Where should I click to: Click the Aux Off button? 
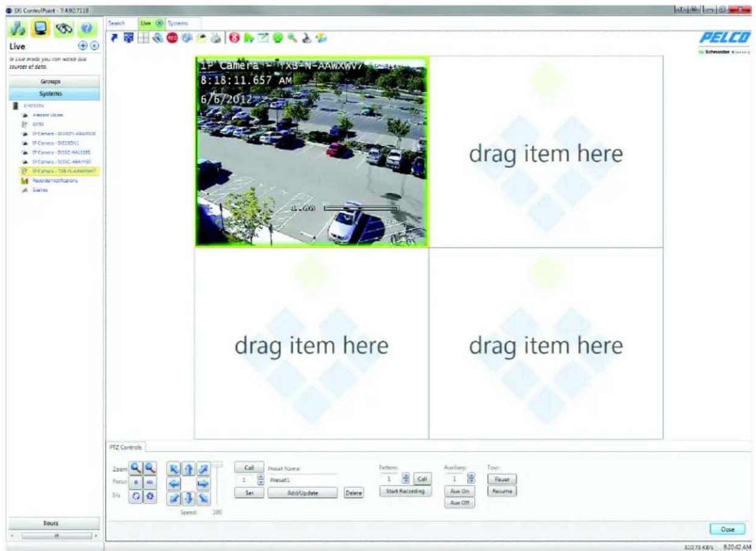[459, 503]
